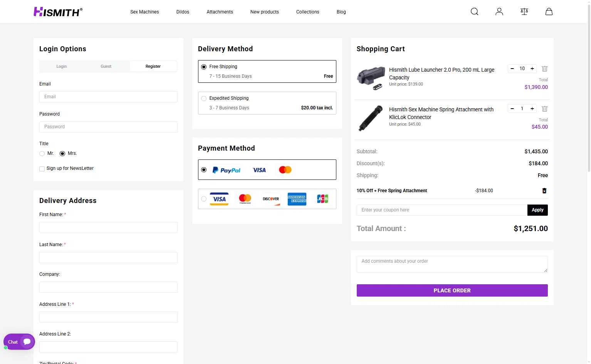Image resolution: width=591 pixels, height=364 pixels.
Task: Switch to Guest tab
Action: (106, 66)
